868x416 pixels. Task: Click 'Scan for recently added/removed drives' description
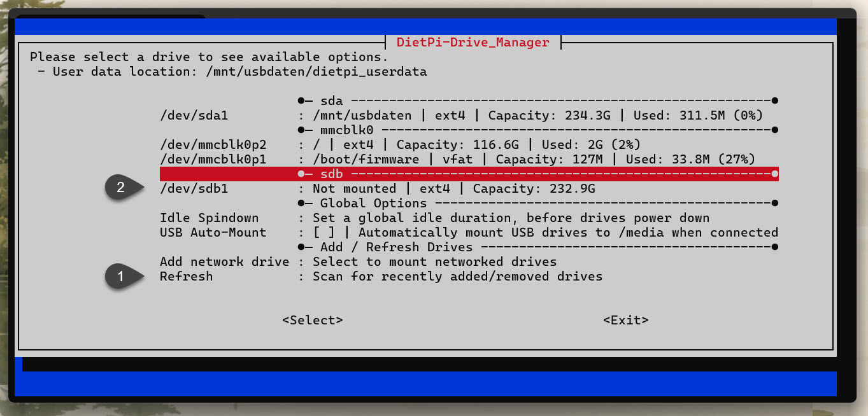click(x=457, y=277)
